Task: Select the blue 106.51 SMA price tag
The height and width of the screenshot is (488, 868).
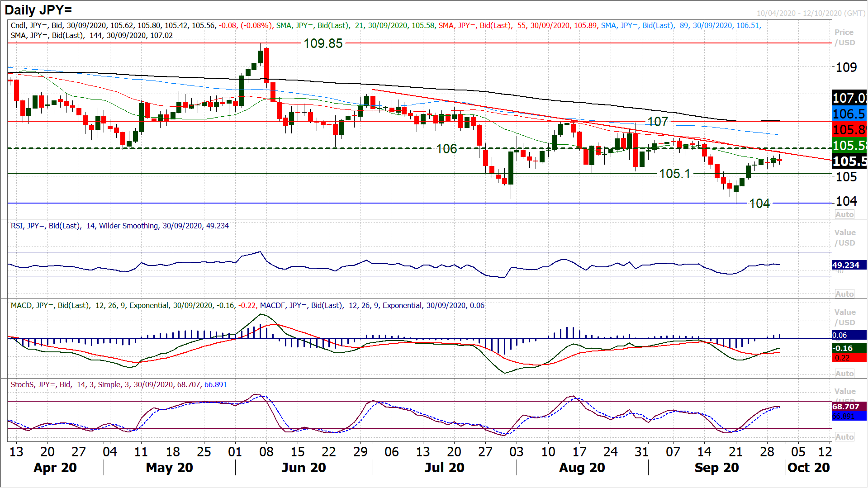Action: pos(849,114)
